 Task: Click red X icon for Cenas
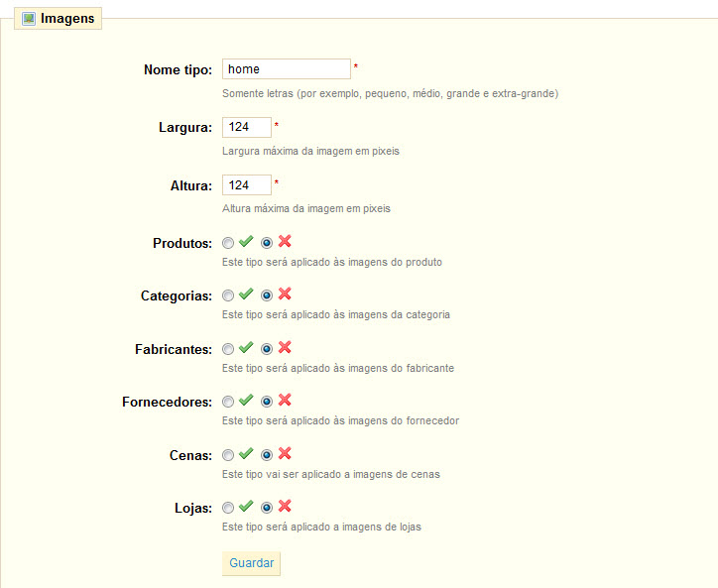pyautogui.click(x=285, y=454)
